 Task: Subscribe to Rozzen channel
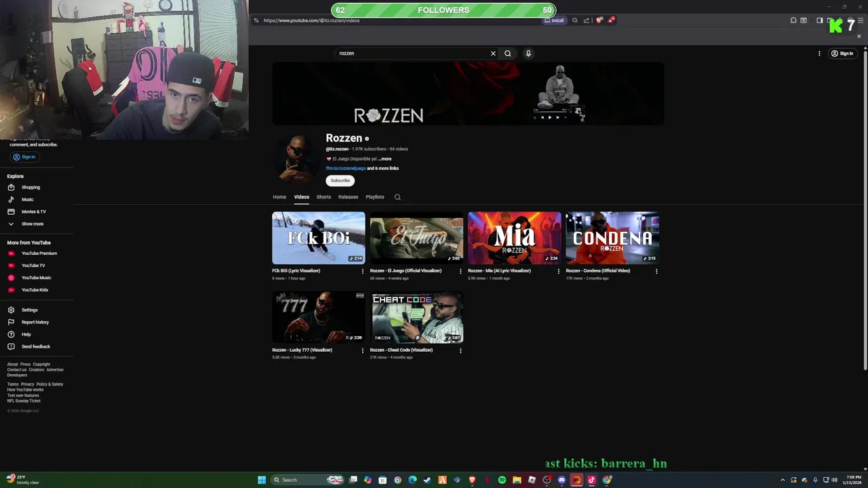click(x=340, y=180)
